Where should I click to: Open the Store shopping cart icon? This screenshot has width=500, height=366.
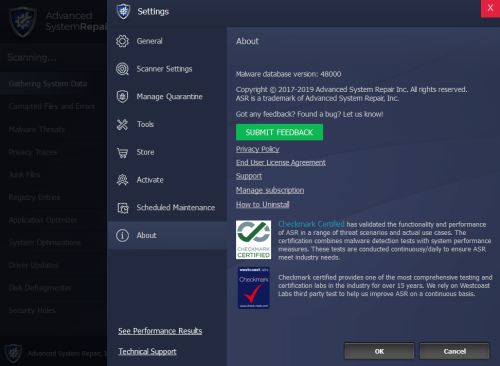click(122, 152)
